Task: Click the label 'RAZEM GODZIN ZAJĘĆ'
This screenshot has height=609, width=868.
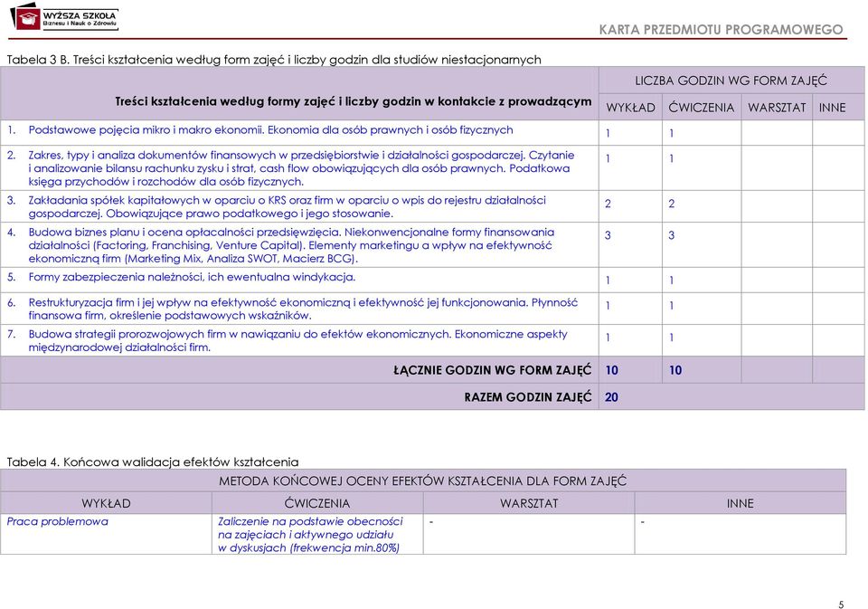Action: pos(527,397)
